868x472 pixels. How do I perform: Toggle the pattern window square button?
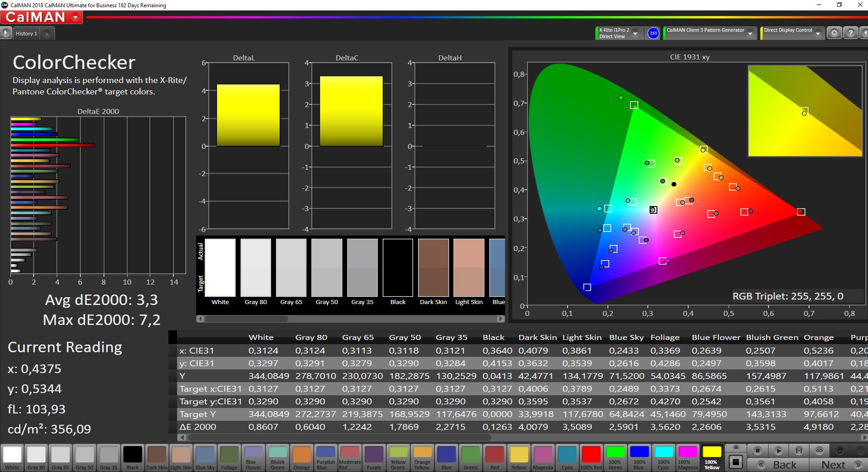[x=735, y=462]
